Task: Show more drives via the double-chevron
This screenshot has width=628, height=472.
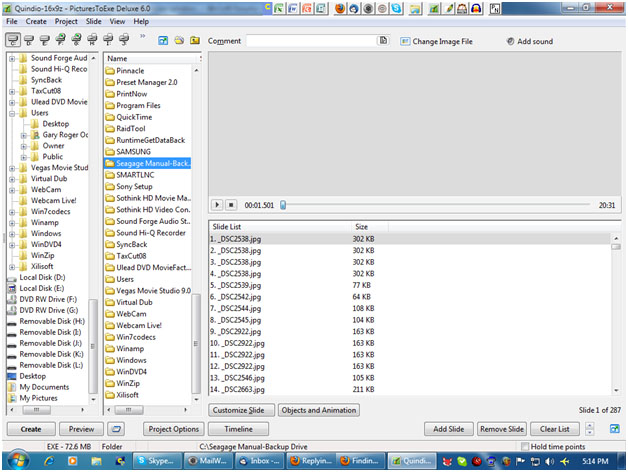Action: tap(142, 36)
